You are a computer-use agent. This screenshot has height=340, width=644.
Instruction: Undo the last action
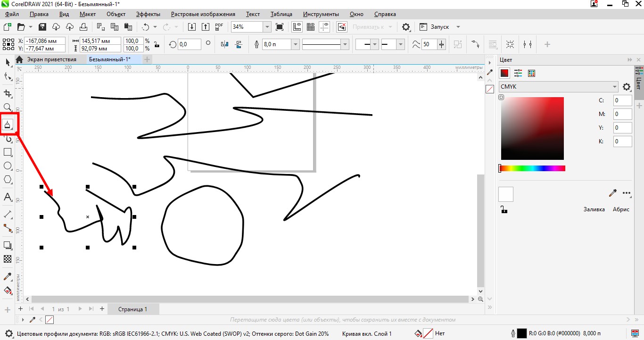pos(145,27)
